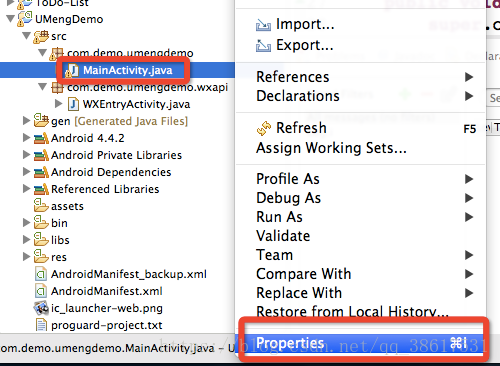
Task: Open the Run As submenu
Action: [360, 217]
